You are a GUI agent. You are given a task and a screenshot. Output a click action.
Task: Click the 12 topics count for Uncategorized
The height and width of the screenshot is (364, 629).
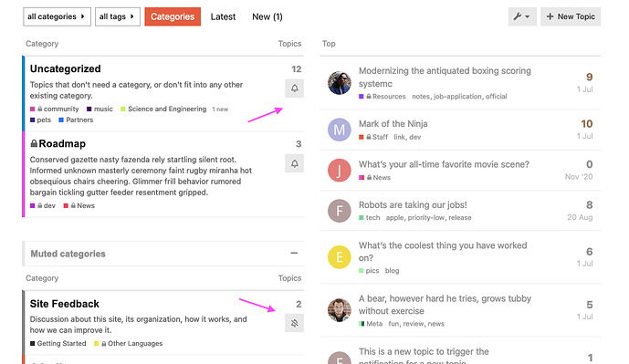click(297, 69)
